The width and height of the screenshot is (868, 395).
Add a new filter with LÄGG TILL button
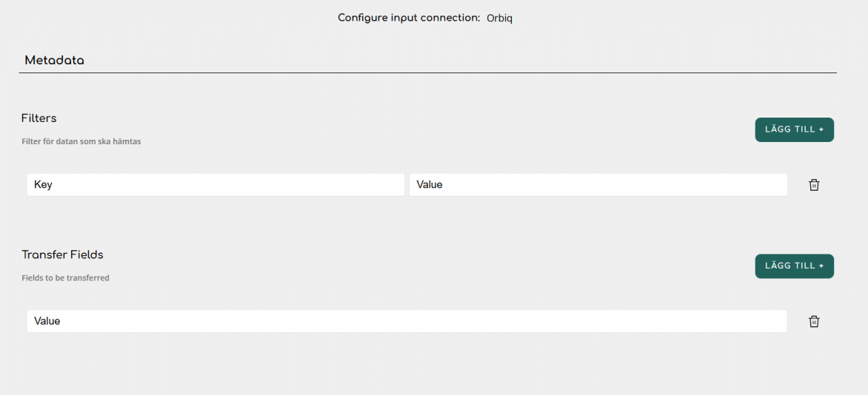[x=795, y=129]
